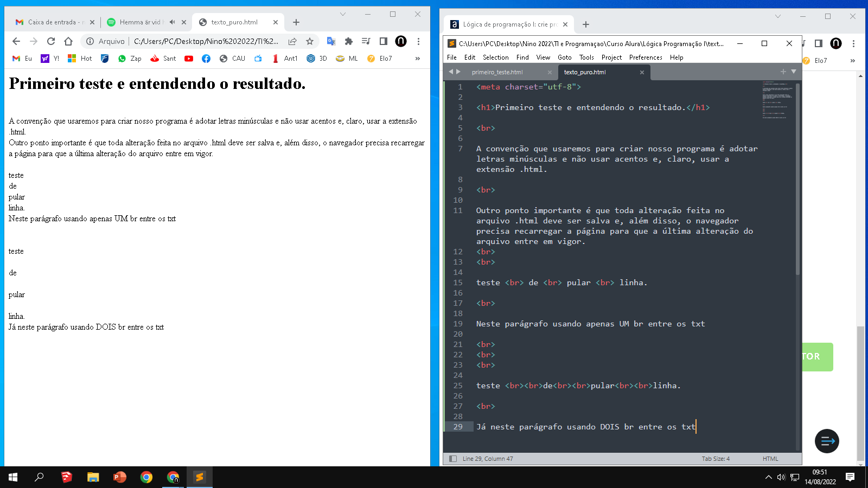This screenshot has width=868, height=488.
Task: Show hidden system tray icons
Action: coord(768,477)
